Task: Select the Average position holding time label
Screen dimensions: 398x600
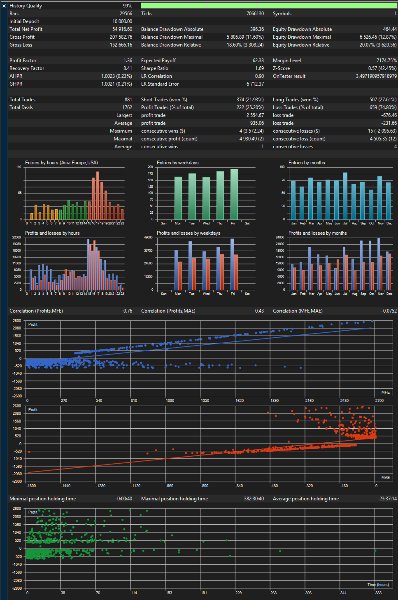Action: [x=306, y=499]
